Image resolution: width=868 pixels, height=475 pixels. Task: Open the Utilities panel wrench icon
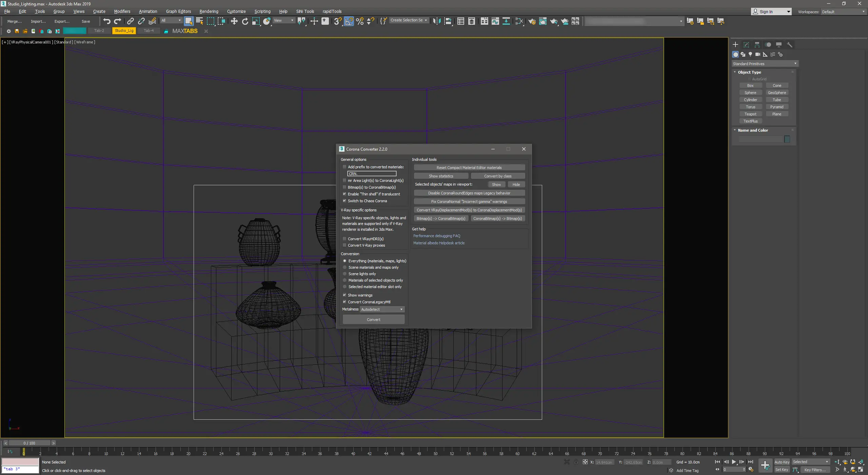[789, 45]
